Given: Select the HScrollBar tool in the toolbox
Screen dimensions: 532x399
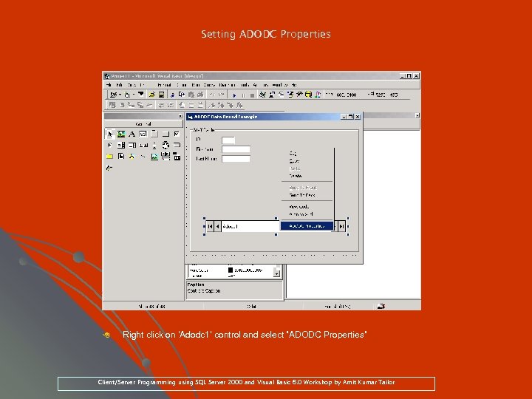Looking at the screenshot, I should (x=143, y=146).
